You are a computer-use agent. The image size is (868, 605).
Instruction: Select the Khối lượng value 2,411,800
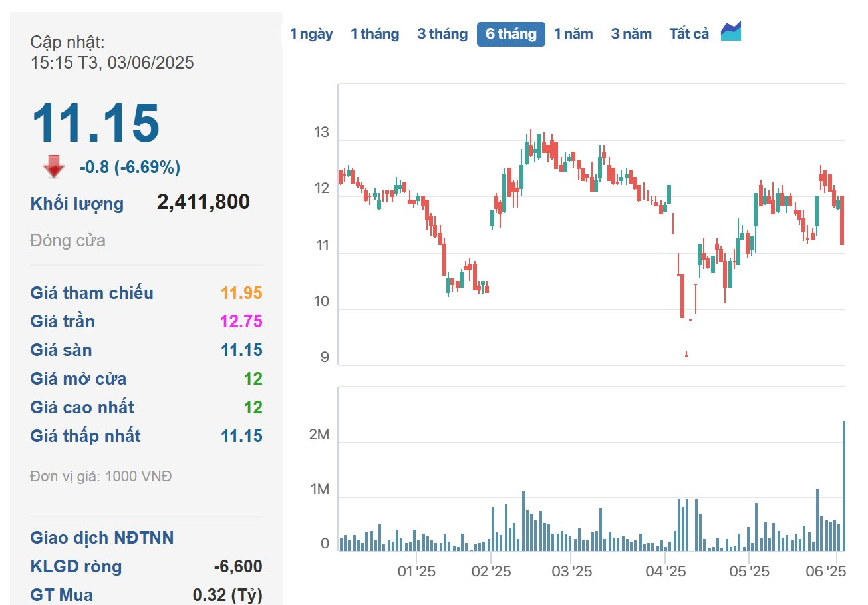(203, 202)
